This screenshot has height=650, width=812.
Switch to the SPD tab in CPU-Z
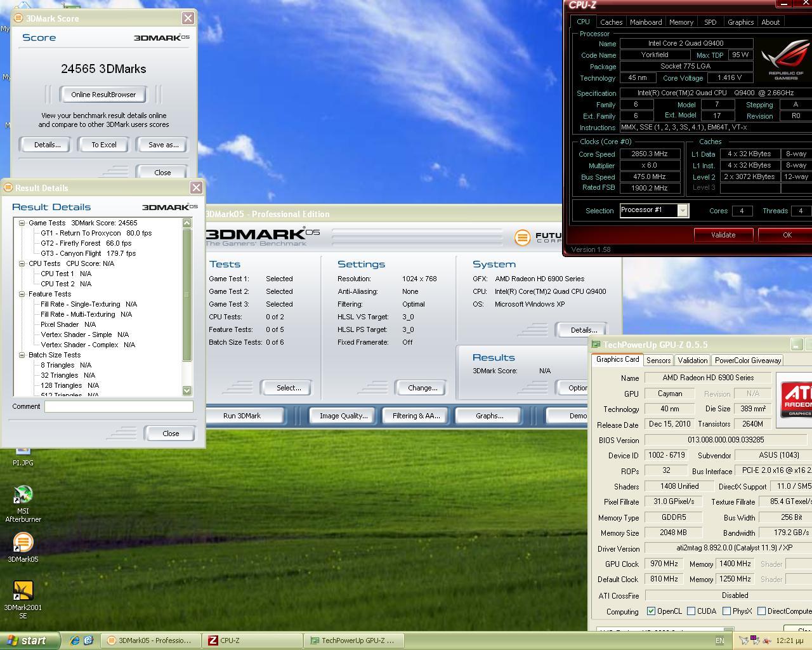710,22
